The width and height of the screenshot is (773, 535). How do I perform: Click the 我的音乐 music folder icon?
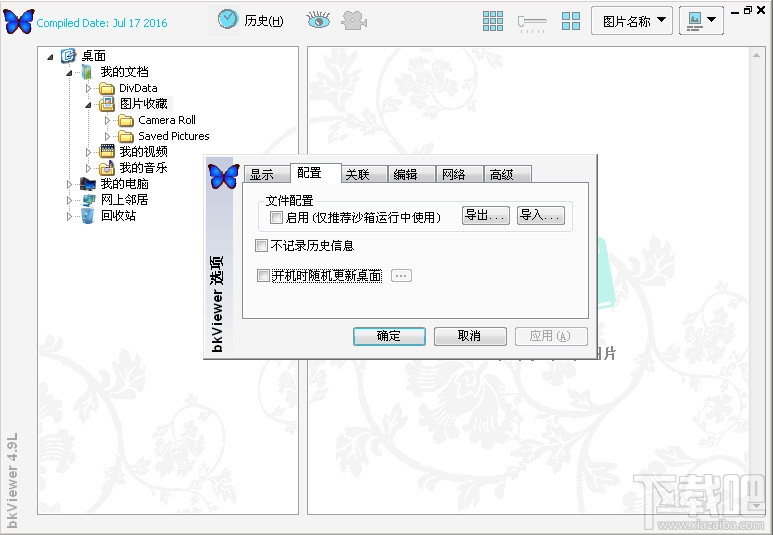(x=106, y=168)
